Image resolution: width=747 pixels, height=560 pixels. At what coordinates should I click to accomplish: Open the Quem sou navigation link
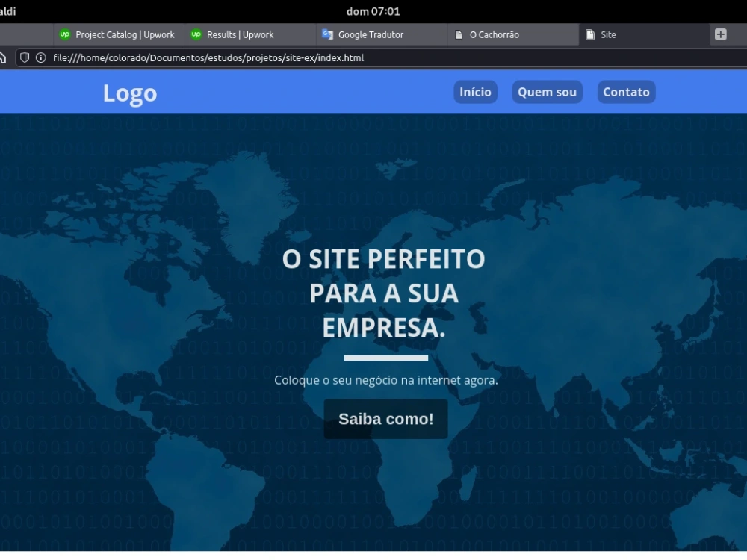(x=547, y=92)
